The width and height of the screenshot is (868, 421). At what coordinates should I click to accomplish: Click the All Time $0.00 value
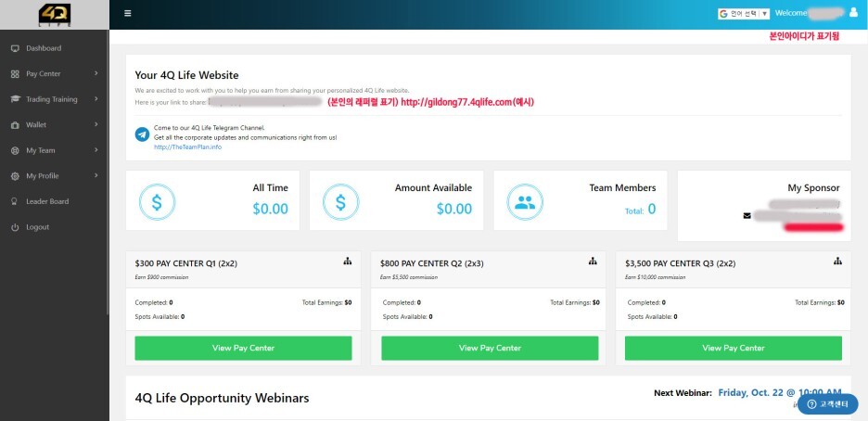pyautogui.click(x=271, y=209)
